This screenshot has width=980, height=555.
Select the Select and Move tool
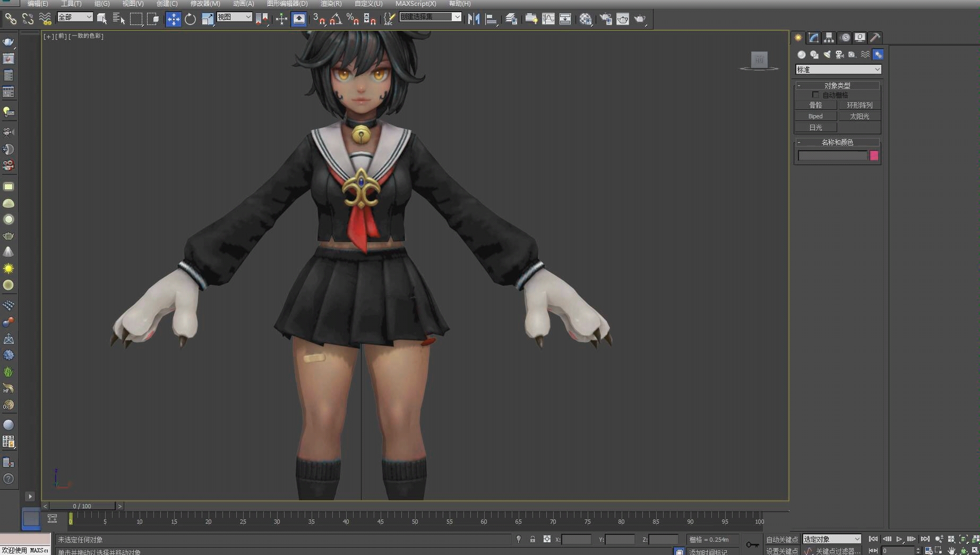[173, 19]
